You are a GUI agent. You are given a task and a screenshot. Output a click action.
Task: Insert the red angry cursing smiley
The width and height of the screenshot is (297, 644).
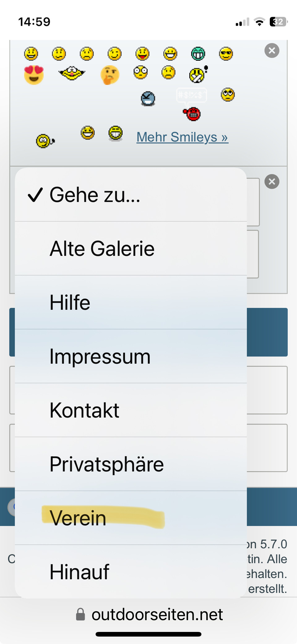tap(192, 114)
